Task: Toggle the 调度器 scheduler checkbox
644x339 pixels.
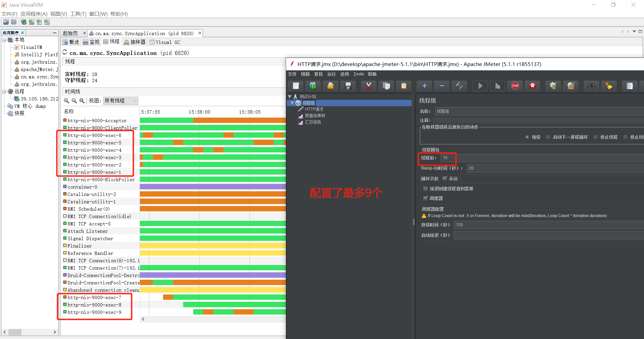Action: coord(426,198)
